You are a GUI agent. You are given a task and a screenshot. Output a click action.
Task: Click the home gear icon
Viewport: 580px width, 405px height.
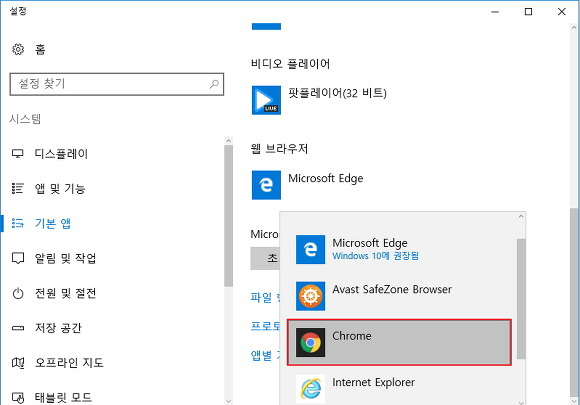click(18, 49)
